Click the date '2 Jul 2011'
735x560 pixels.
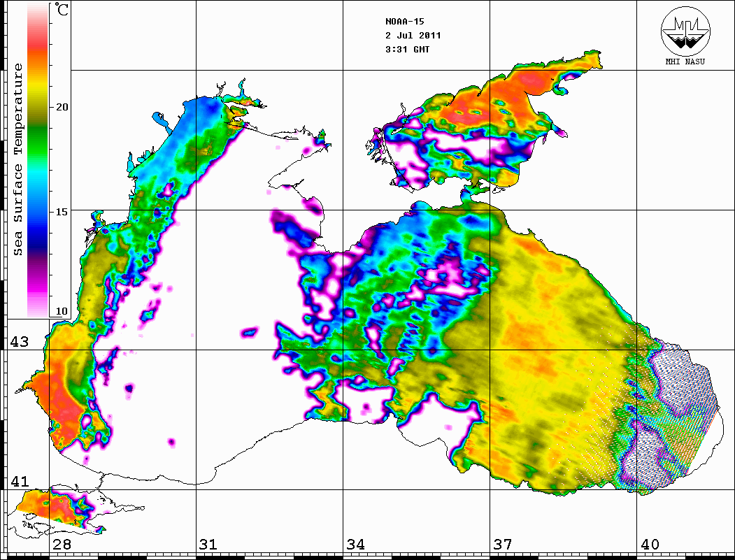413,36
